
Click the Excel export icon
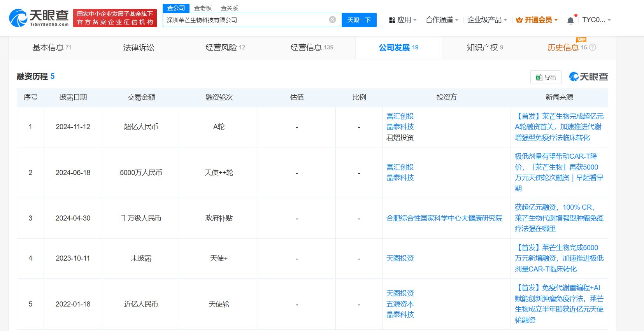(x=539, y=77)
